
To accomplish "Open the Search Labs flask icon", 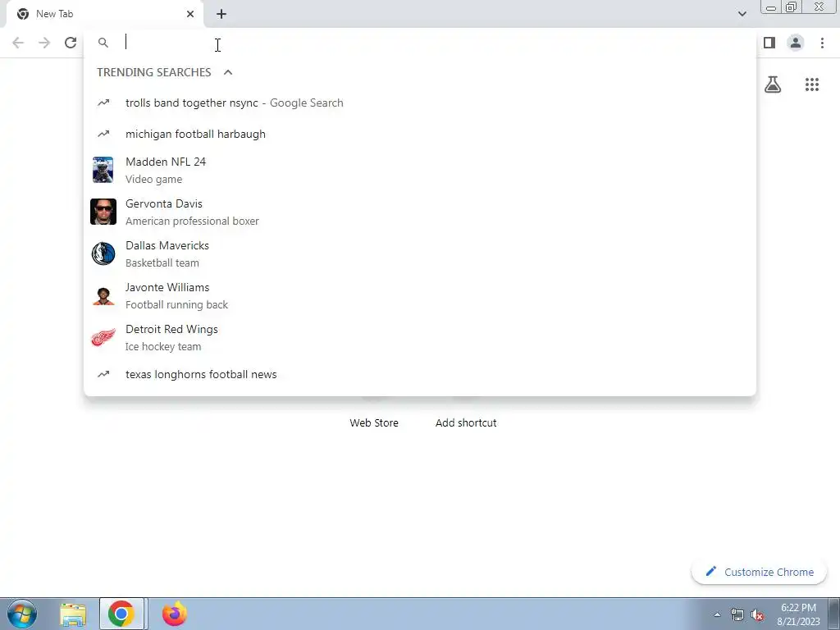I will point(773,84).
